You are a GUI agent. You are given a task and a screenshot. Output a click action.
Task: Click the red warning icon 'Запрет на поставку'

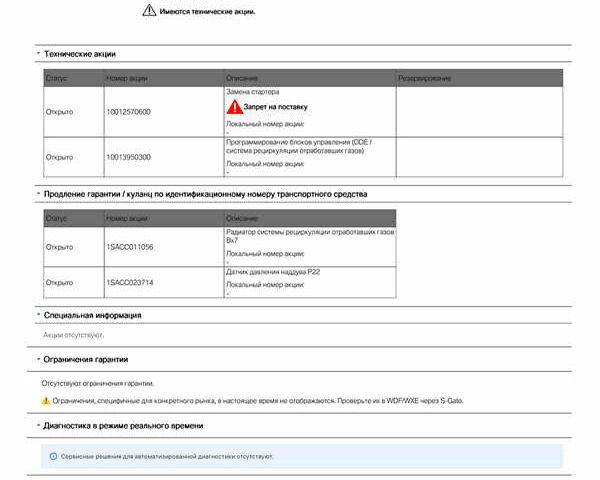(233, 106)
